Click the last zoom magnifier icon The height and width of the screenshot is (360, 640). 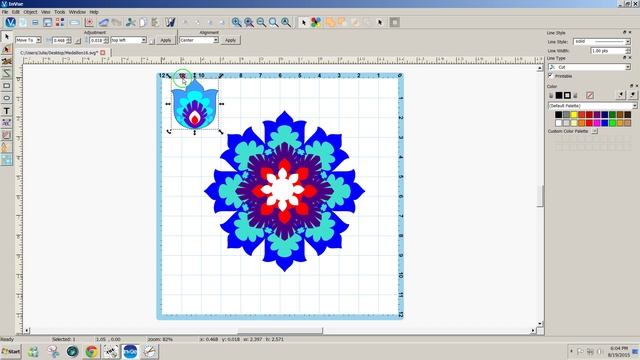coord(286,22)
